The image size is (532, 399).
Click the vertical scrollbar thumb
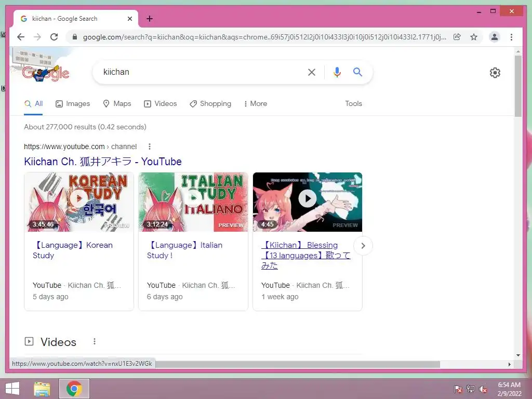tap(518, 86)
